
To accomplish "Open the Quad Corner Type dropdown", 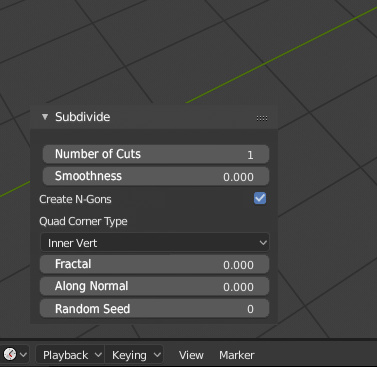I will (x=155, y=243).
